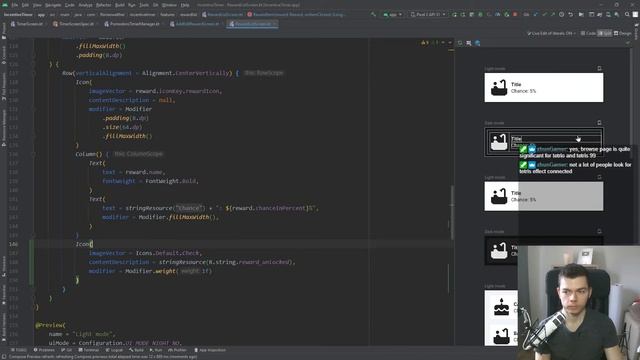Open the Refactor menu

click(x=103, y=5)
